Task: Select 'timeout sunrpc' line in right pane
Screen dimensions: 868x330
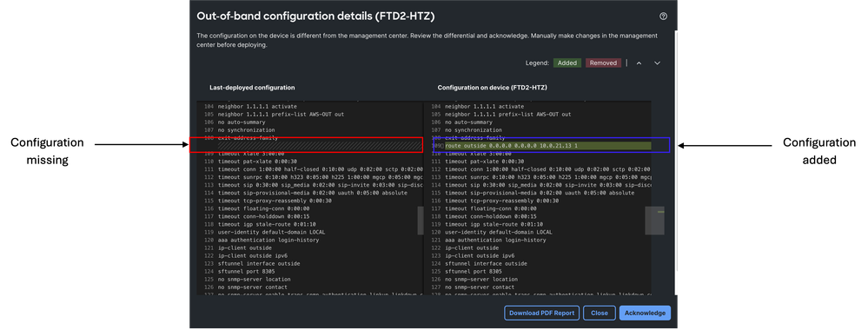Action: pyautogui.click(x=548, y=177)
